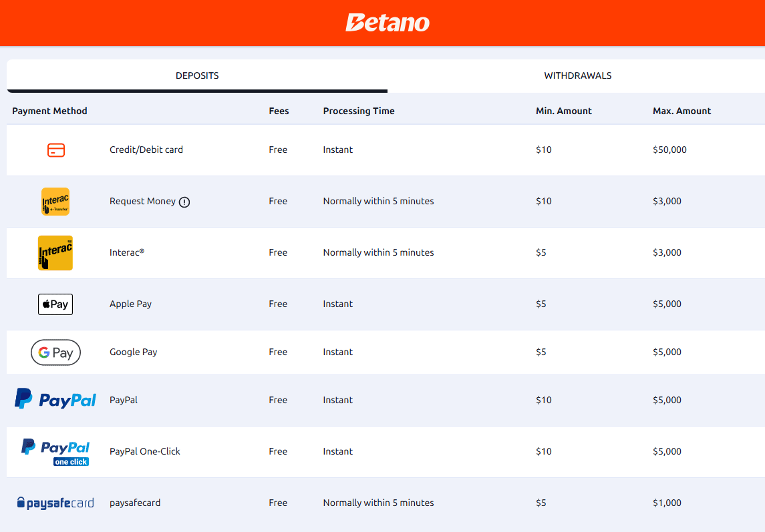Click the Processing Time column header
This screenshot has height=532, width=765.
(x=359, y=111)
